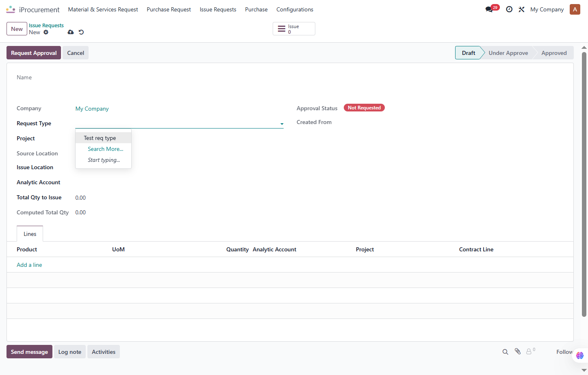Viewport: 588px width, 375px height.
Task: Open the developer tools wrench icon
Action: coord(521,9)
